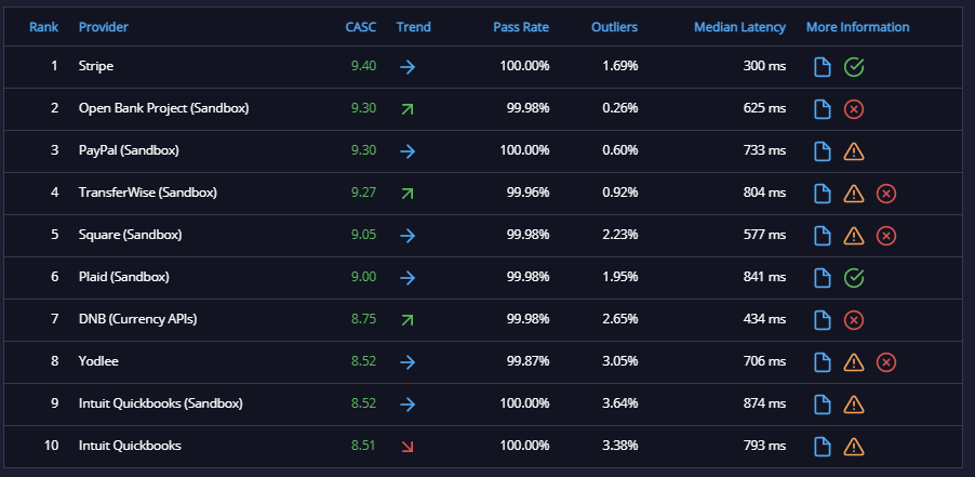Click warning icon for Intuit Quickbooks (Sandbox)
The width and height of the screenshot is (977, 477).
click(854, 404)
